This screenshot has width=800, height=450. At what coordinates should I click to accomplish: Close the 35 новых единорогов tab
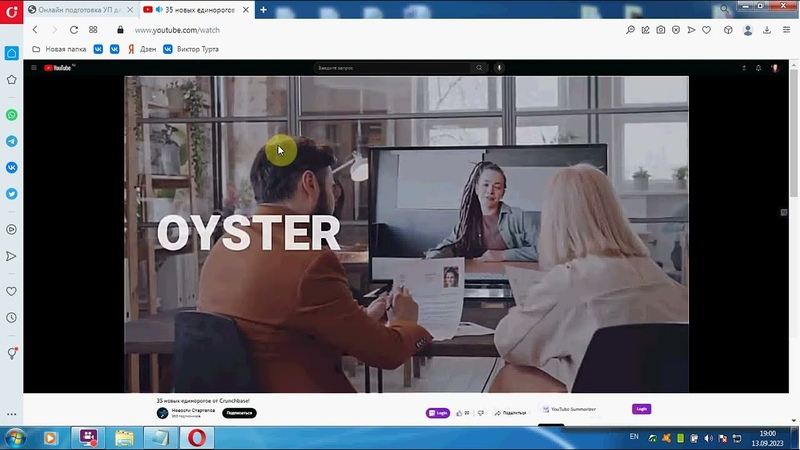tap(246, 10)
